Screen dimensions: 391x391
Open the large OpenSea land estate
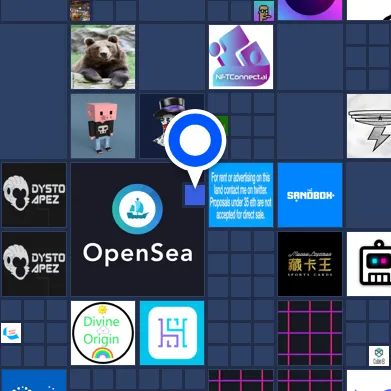click(137, 229)
